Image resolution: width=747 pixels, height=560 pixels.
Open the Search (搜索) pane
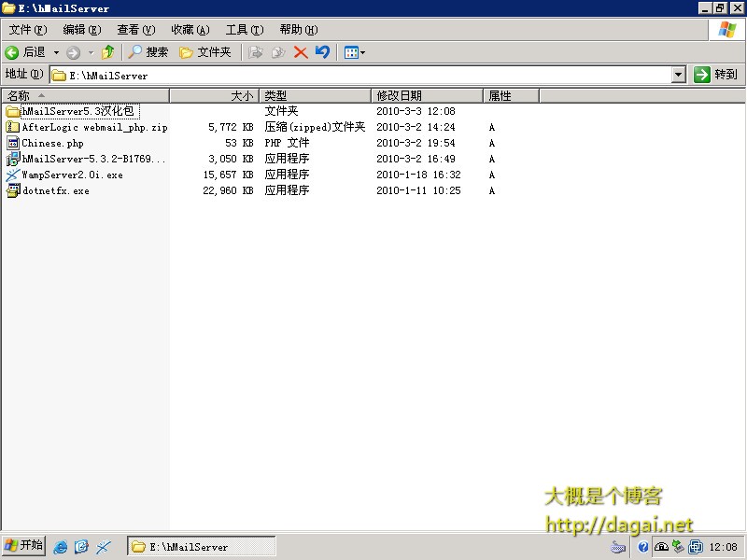(148, 52)
